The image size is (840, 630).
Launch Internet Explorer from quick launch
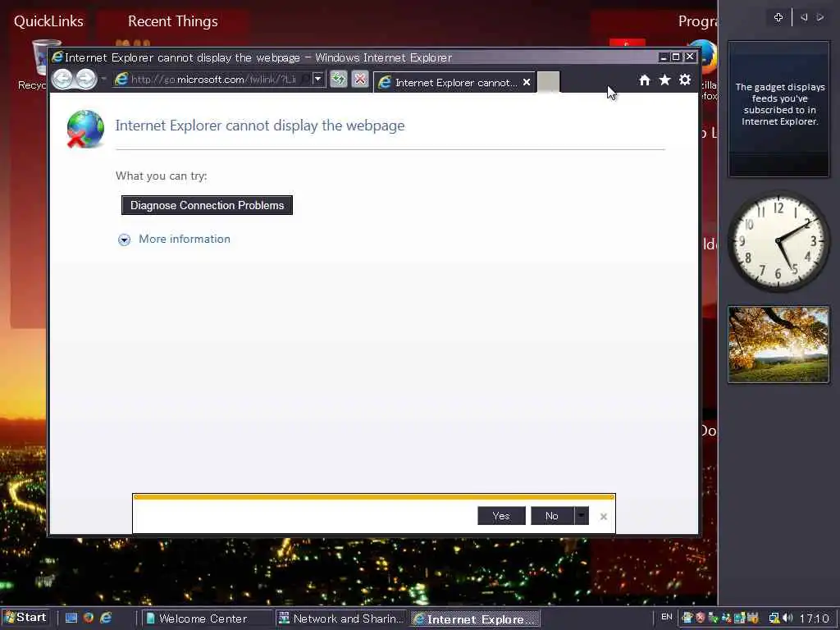(x=106, y=618)
